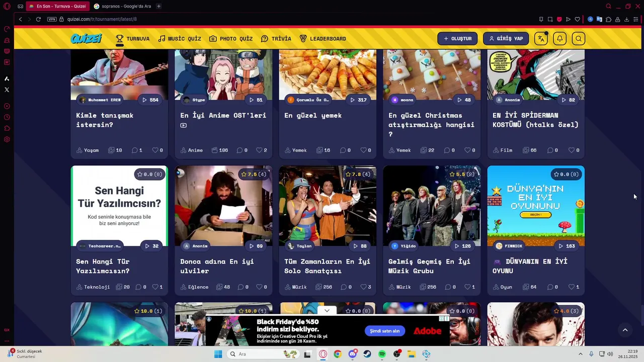Collapse the ad banner chevron
The image size is (644, 362).
327,311
